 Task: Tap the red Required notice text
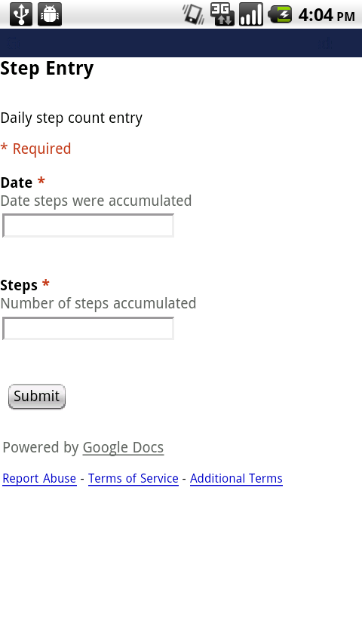click(x=35, y=149)
